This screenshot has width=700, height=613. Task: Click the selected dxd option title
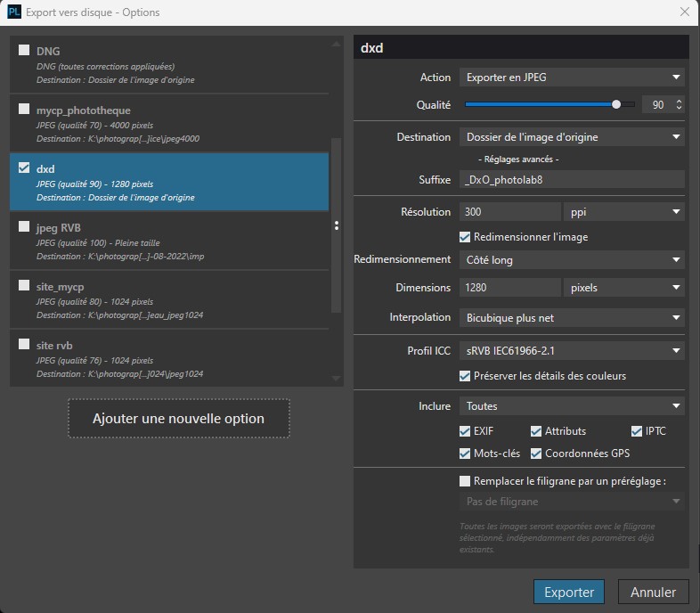click(45, 169)
